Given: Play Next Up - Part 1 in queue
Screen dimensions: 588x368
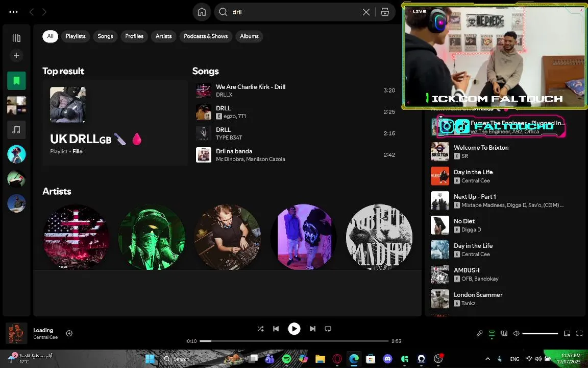Looking at the screenshot, I should point(506,201).
